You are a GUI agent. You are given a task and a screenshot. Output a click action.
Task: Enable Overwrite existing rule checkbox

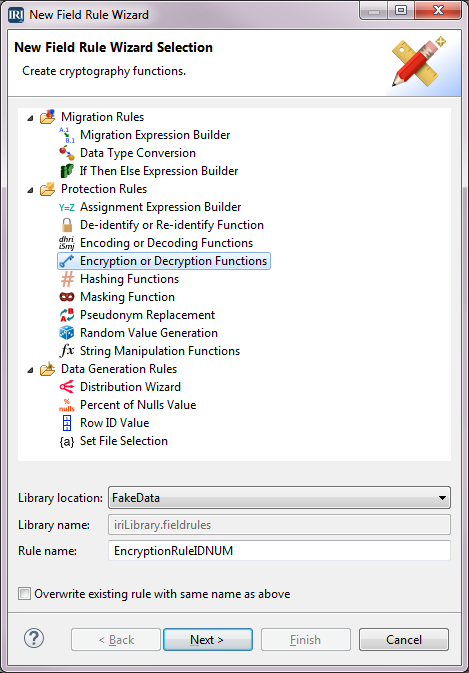pos(24,594)
